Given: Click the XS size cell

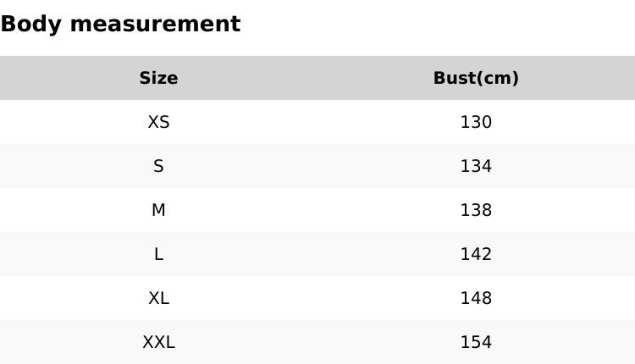Looking at the screenshot, I should (158, 122).
